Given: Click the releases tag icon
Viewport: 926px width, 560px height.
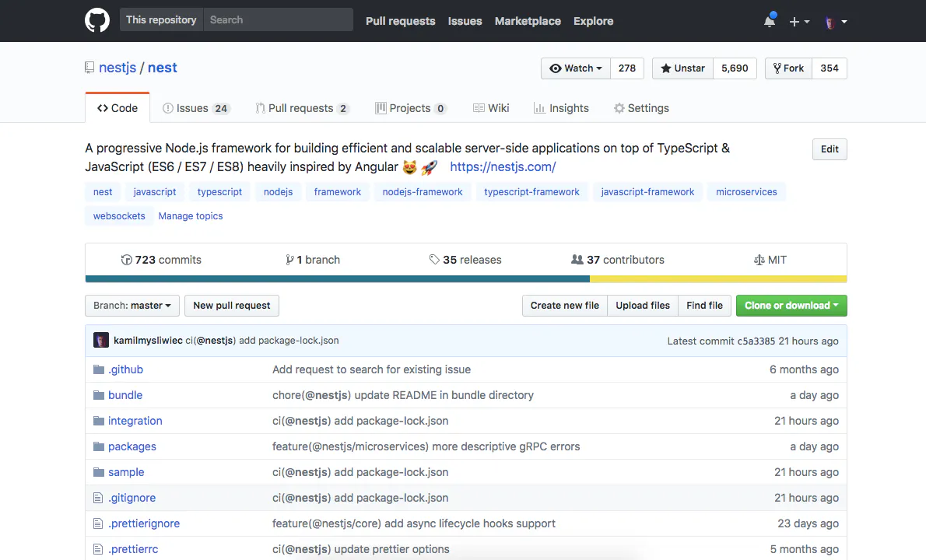Looking at the screenshot, I should [434, 260].
